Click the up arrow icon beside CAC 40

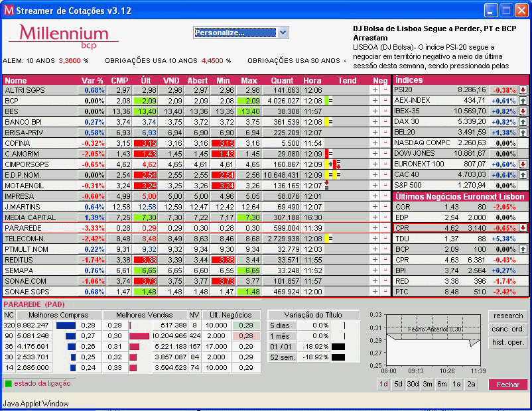523,174
